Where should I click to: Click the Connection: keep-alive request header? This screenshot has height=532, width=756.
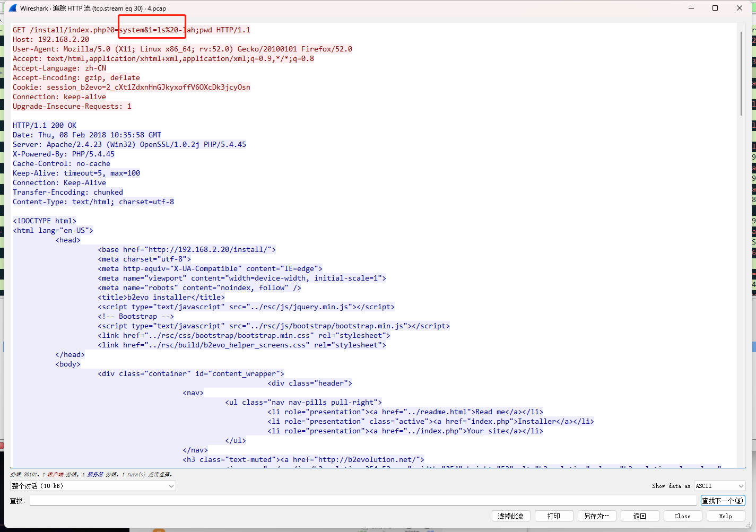(59, 97)
